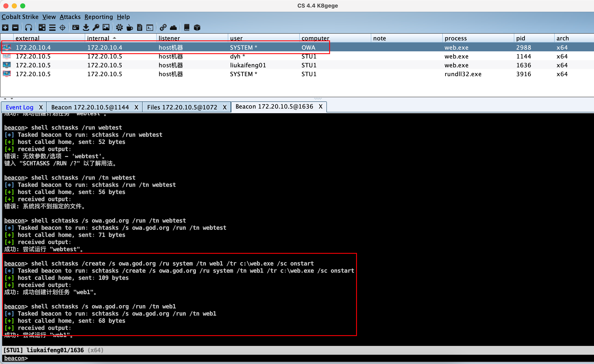Switch to the Session Table view icon
This screenshot has height=364, width=594.
pos(52,28)
